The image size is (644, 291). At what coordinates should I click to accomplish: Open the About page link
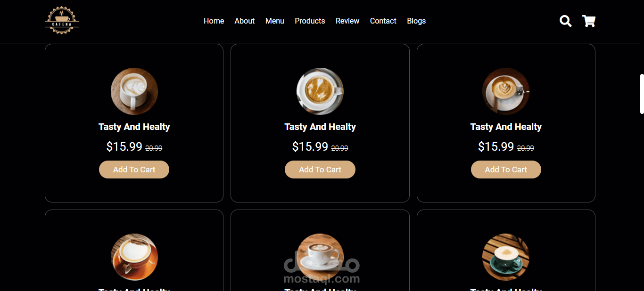tap(245, 21)
